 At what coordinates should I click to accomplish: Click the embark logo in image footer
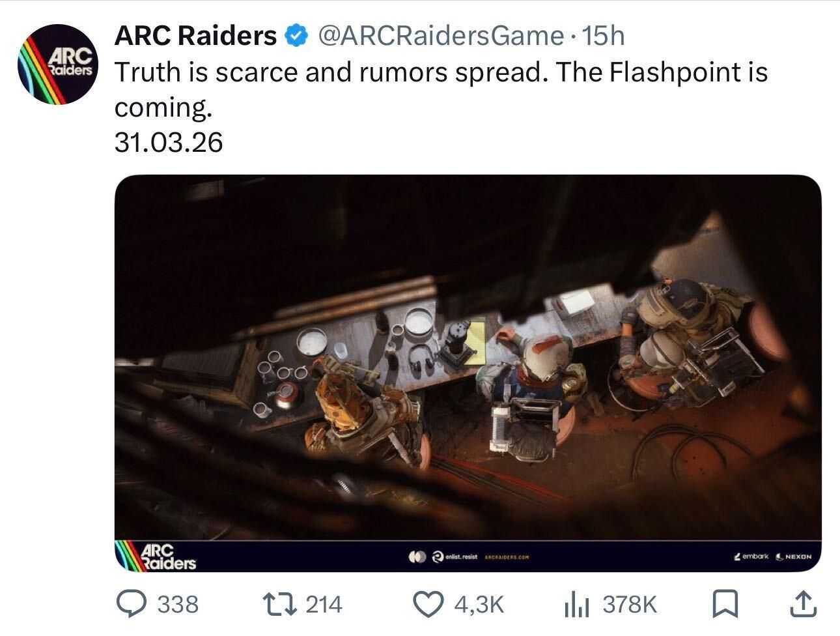click(x=751, y=556)
